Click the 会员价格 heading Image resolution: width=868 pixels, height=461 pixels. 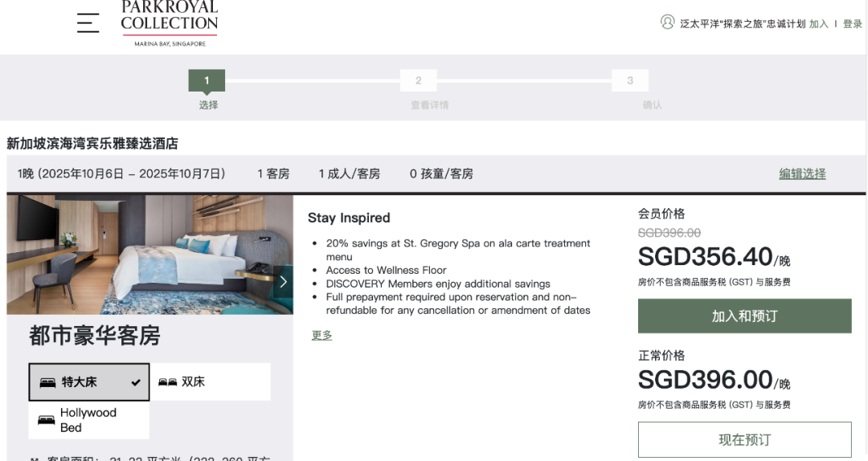(x=661, y=214)
